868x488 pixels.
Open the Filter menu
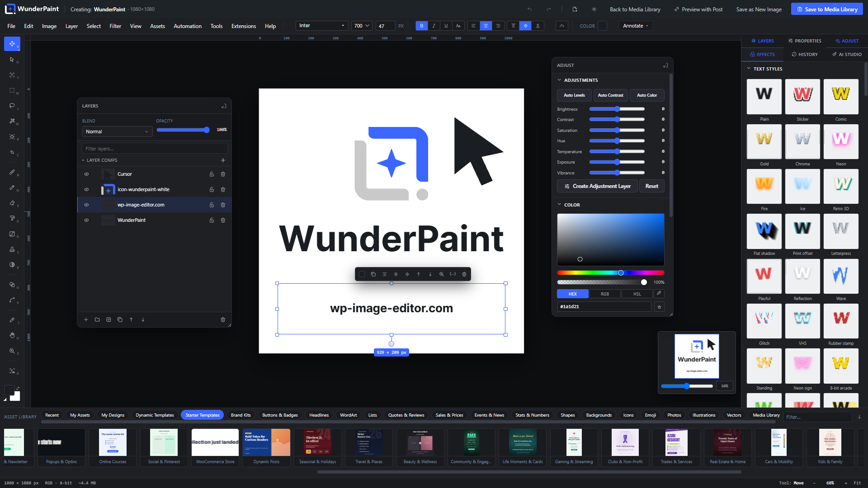click(115, 26)
